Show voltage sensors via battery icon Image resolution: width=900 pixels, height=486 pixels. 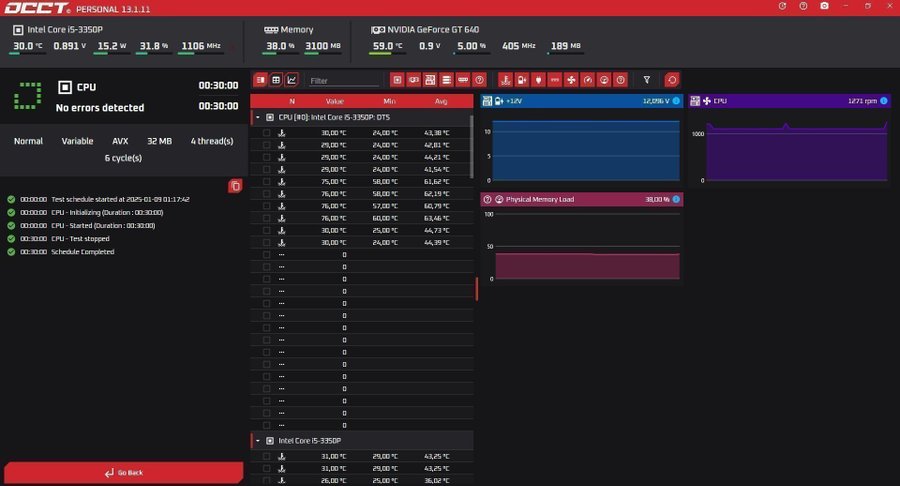(x=522, y=80)
